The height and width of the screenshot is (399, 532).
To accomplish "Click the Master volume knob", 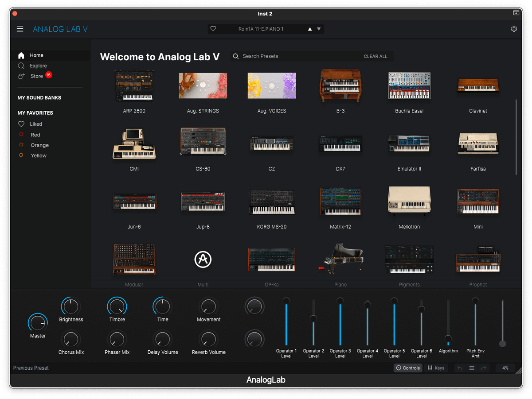I will [x=38, y=323].
